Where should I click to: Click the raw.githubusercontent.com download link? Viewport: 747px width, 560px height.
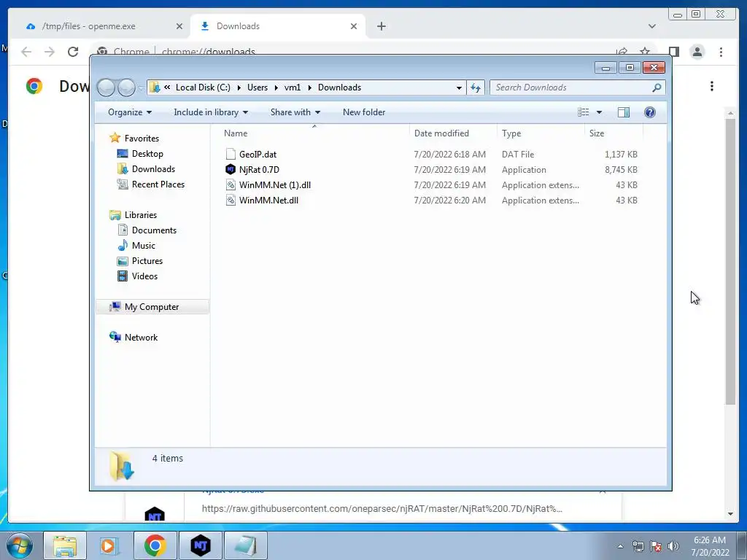382,508
